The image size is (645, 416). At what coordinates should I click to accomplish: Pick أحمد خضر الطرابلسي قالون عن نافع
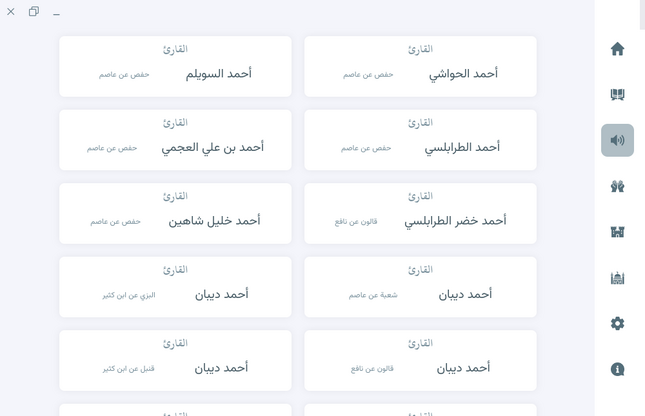(420, 213)
